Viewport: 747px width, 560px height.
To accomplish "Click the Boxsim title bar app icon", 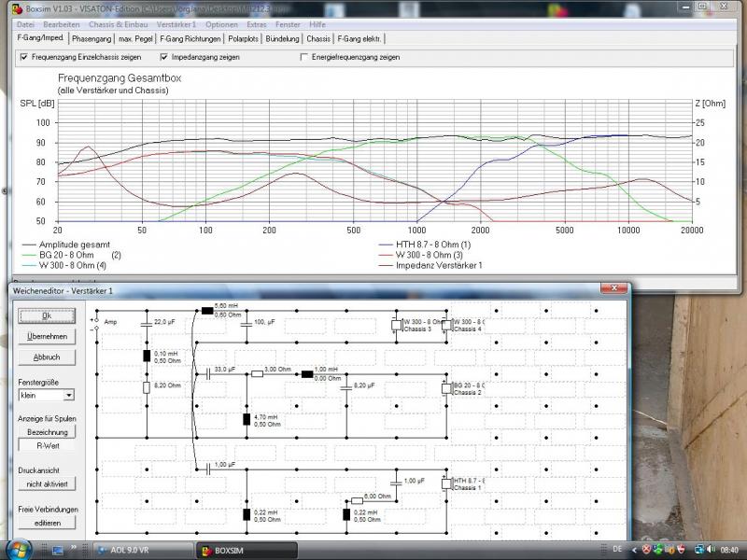I will coord(17,8).
